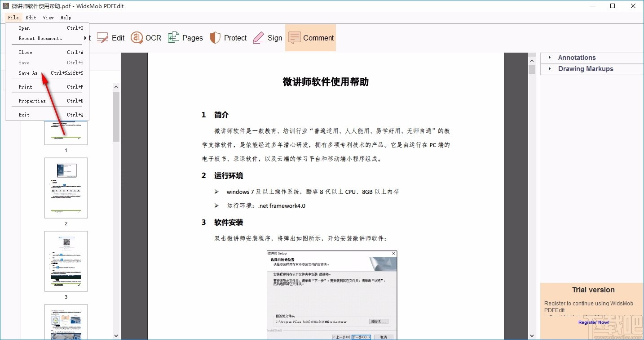644x340 pixels.
Task: Select Save As from the File menu
Action: (28, 73)
